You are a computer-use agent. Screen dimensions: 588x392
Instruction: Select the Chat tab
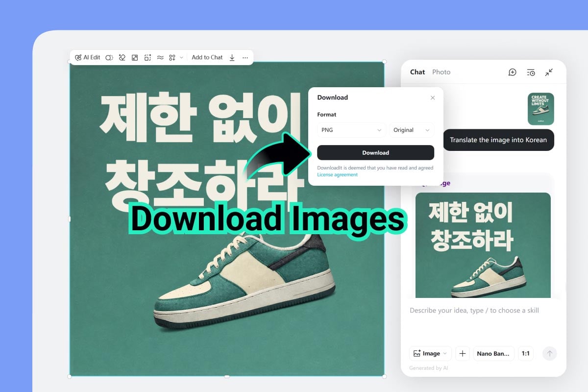coord(417,72)
